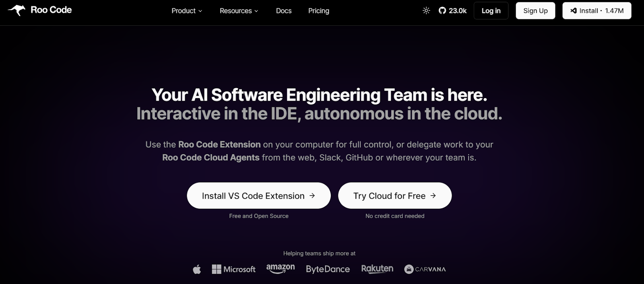Select the Apple logo
The image size is (644, 284).
click(x=197, y=269)
